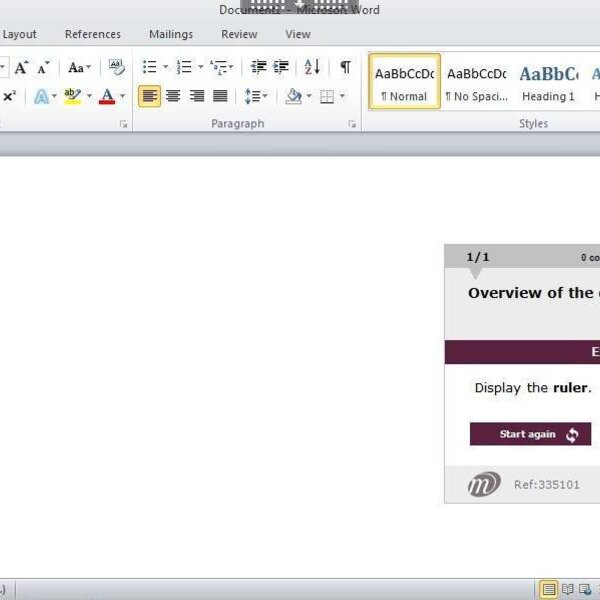
Task: Open the Layout ribbon tab
Action: click(x=19, y=34)
